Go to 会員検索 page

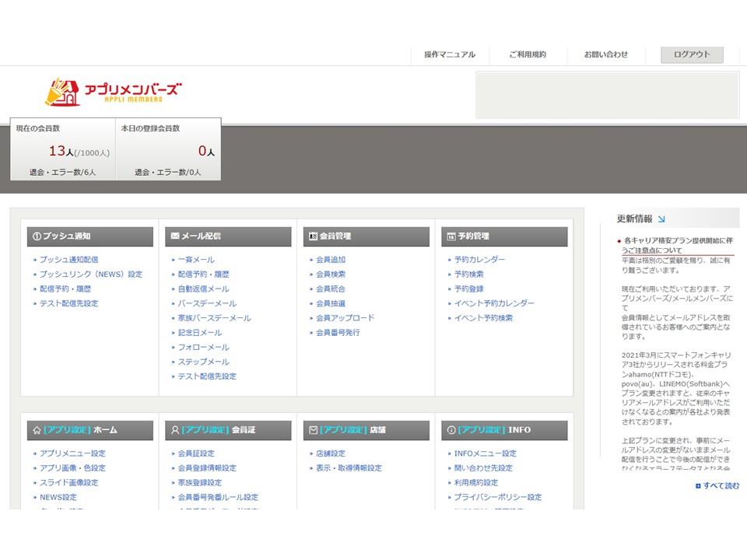point(331,275)
